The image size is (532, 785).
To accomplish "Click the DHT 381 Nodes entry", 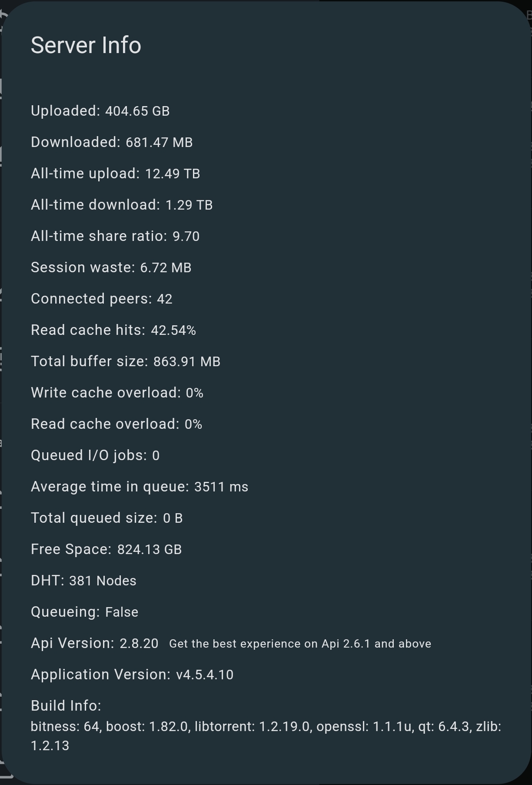I will tap(83, 581).
